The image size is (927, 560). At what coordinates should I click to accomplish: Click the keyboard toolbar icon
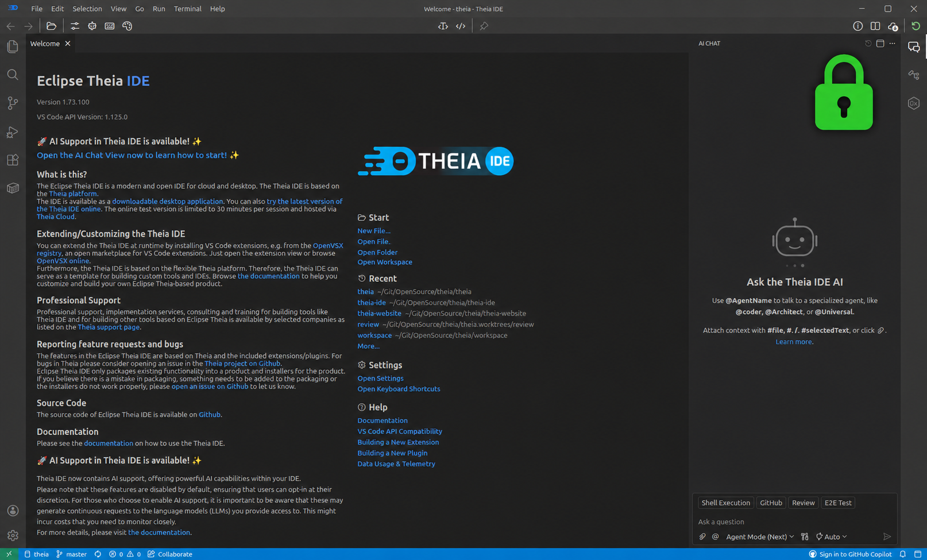110,26
